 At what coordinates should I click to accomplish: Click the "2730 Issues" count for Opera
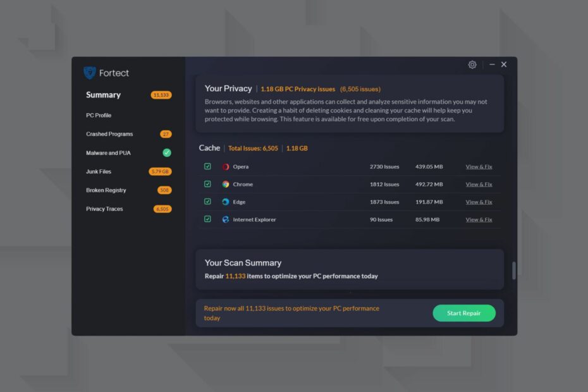(384, 166)
